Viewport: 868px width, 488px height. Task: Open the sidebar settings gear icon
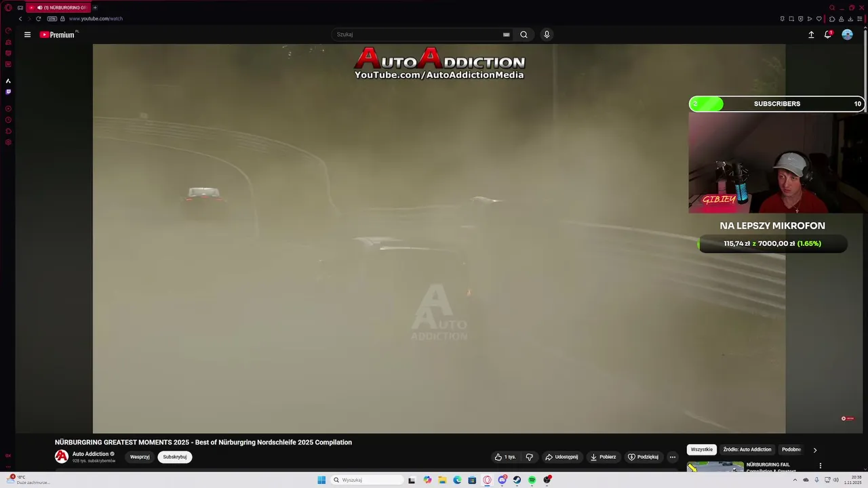(8, 142)
